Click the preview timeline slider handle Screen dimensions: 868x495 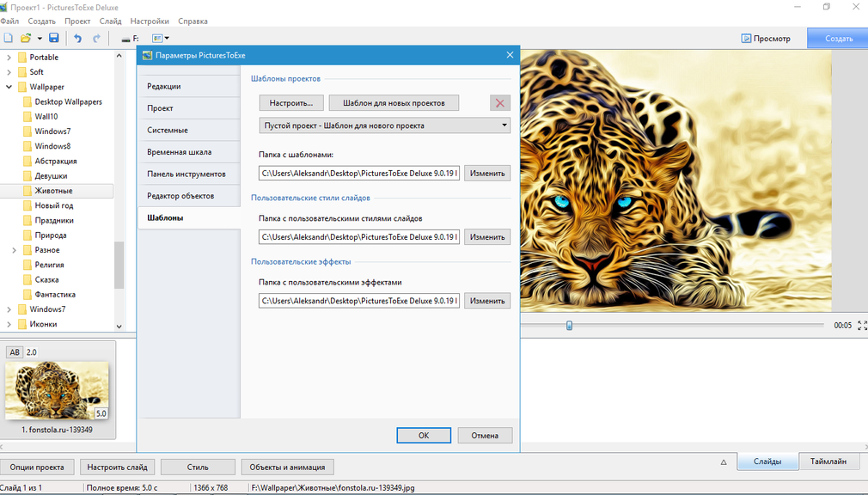(569, 326)
